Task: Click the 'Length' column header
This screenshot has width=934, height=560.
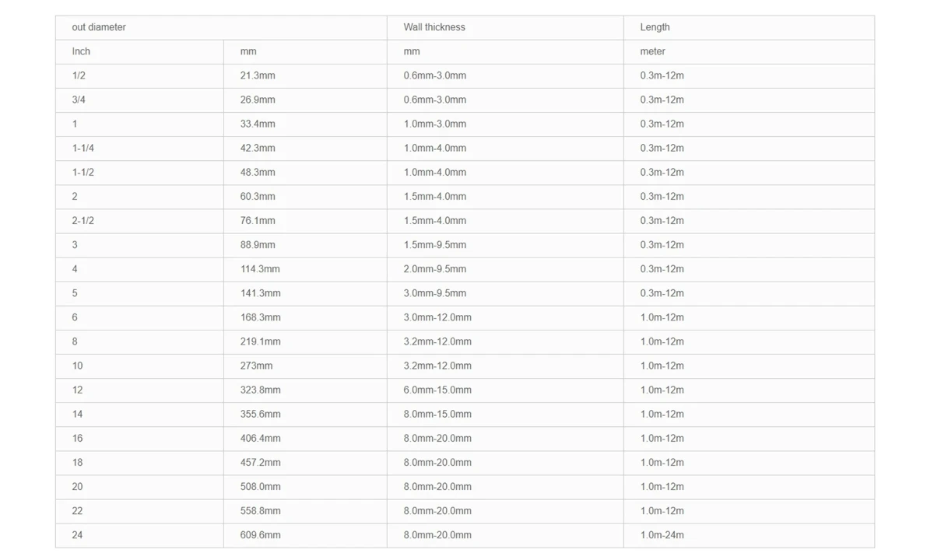Action: click(749, 27)
